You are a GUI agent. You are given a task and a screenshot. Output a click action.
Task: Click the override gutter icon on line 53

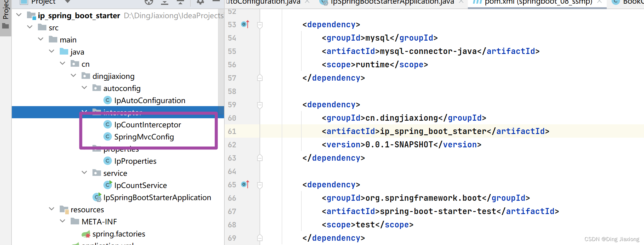click(245, 24)
